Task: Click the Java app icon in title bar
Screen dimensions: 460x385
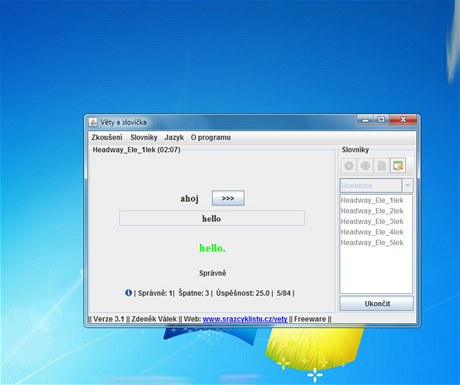Action: 93,122
